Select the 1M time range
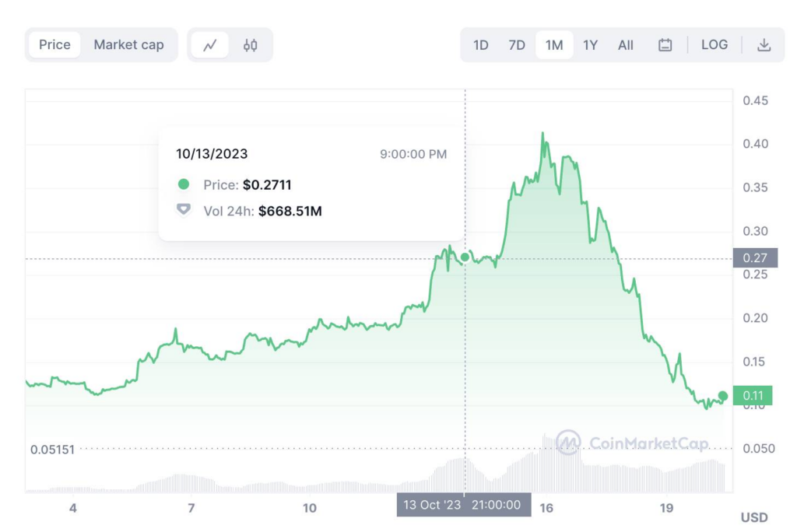 click(x=553, y=45)
